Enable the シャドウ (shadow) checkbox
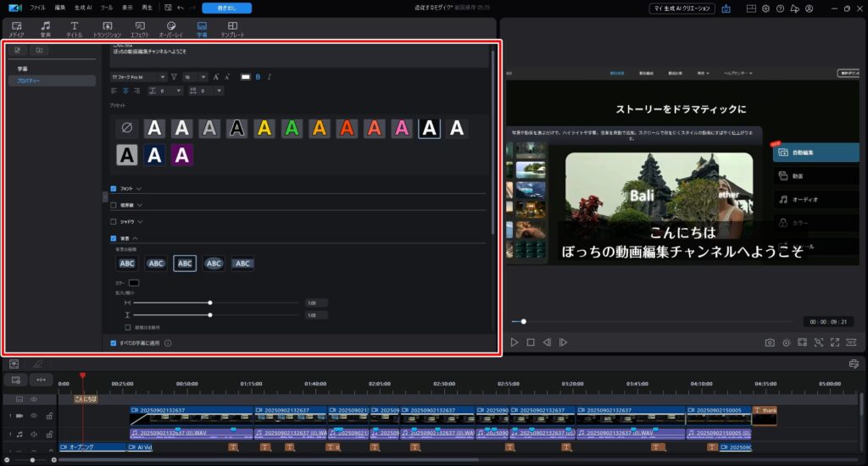Screen dimensions: 868x466 point(114,221)
